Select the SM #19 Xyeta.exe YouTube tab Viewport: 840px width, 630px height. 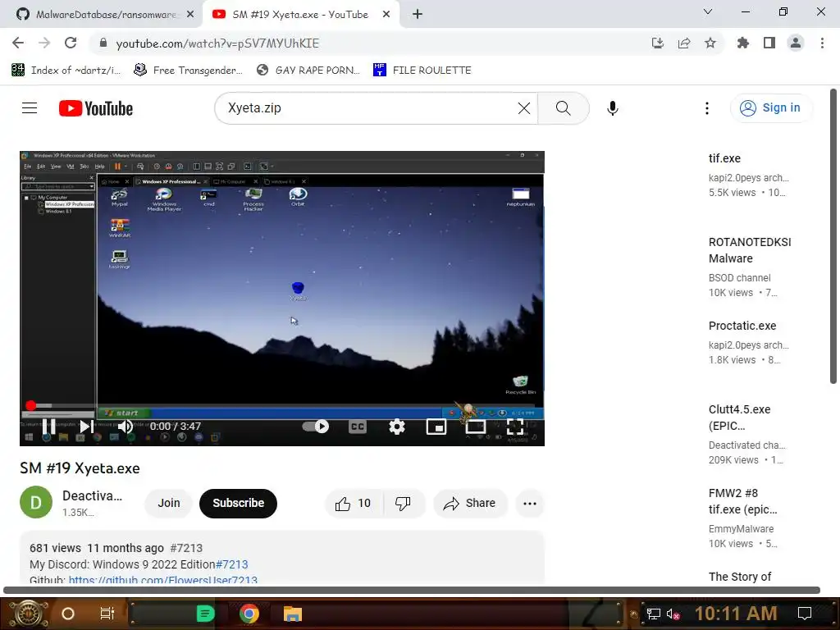pos(300,15)
